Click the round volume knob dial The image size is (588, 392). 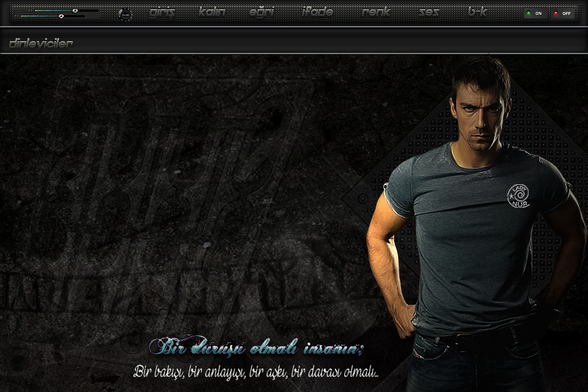(x=125, y=14)
